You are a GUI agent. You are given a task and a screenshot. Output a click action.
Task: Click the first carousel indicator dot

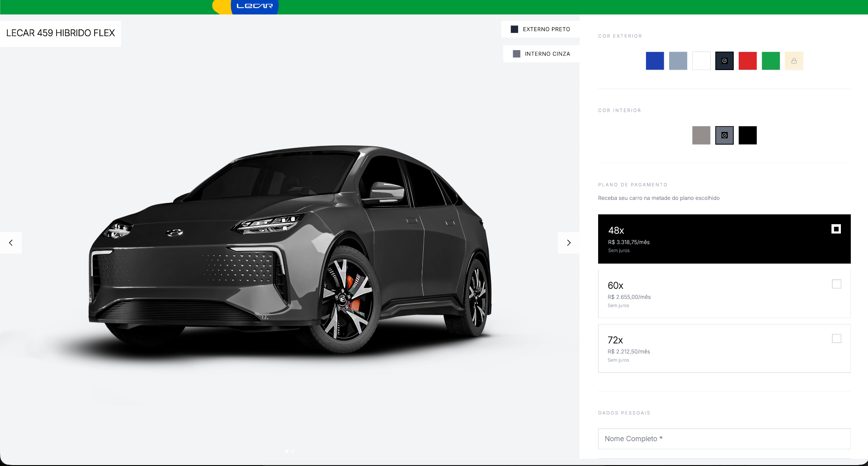tap(287, 451)
